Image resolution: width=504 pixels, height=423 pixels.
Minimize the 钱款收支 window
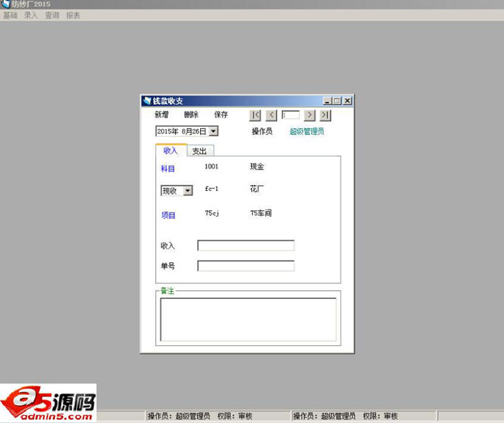point(327,101)
